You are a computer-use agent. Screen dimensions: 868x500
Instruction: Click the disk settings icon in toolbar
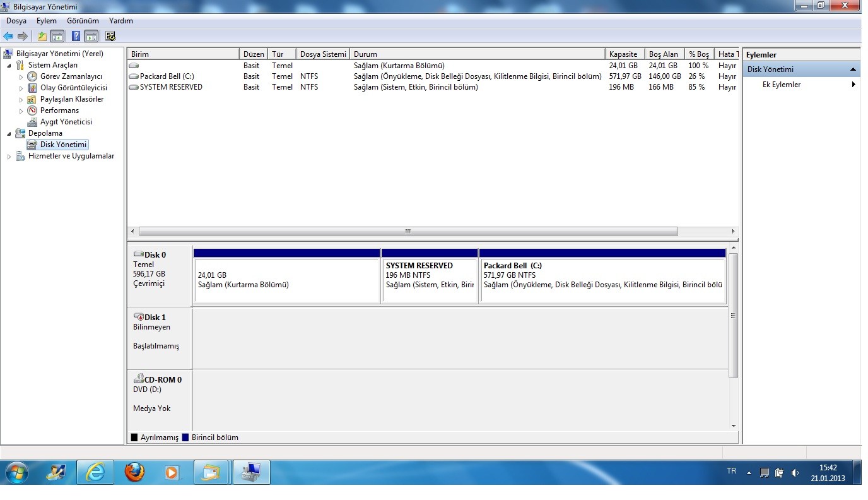[110, 36]
